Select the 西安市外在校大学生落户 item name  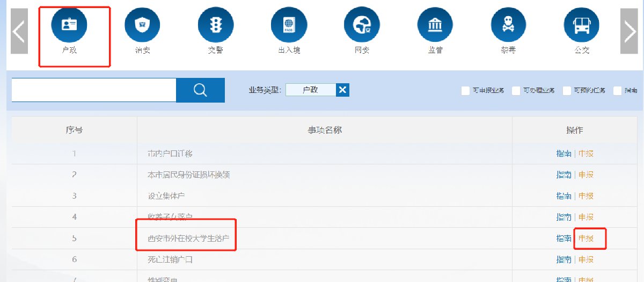(189, 238)
